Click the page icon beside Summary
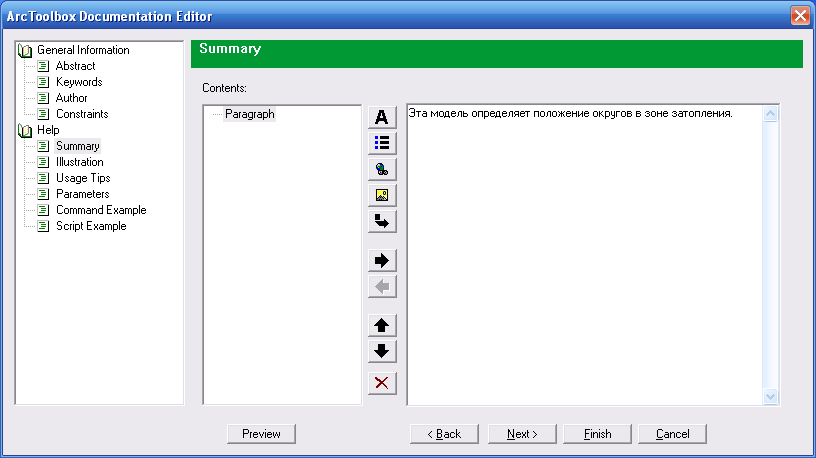This screenshot has width=816, height=458. (x=44, y=146)
